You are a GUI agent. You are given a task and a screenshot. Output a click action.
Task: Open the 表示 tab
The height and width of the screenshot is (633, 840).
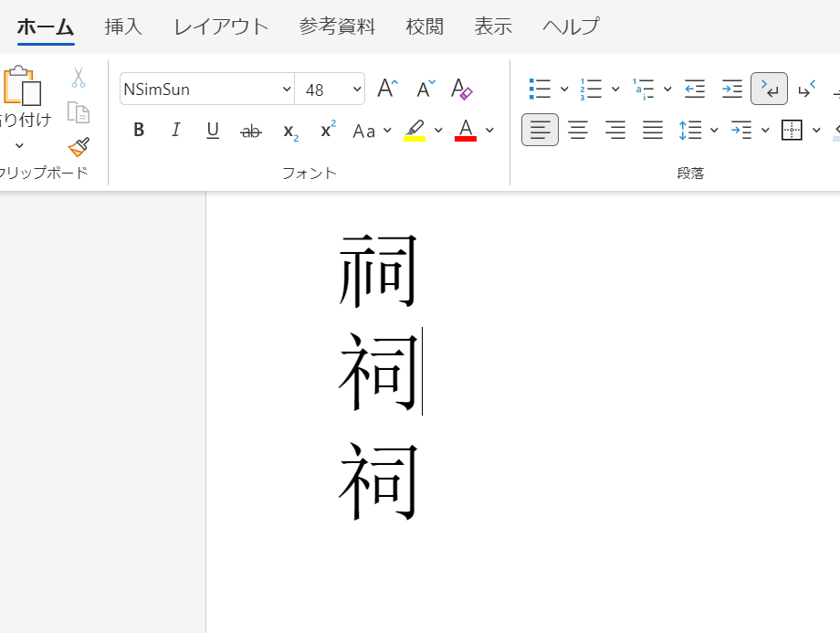pyautogui.click(x=493, y=26)
